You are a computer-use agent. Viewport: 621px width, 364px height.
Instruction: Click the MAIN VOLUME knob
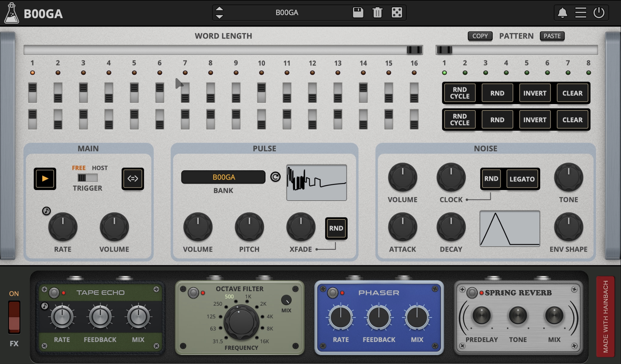pos(114,227)
